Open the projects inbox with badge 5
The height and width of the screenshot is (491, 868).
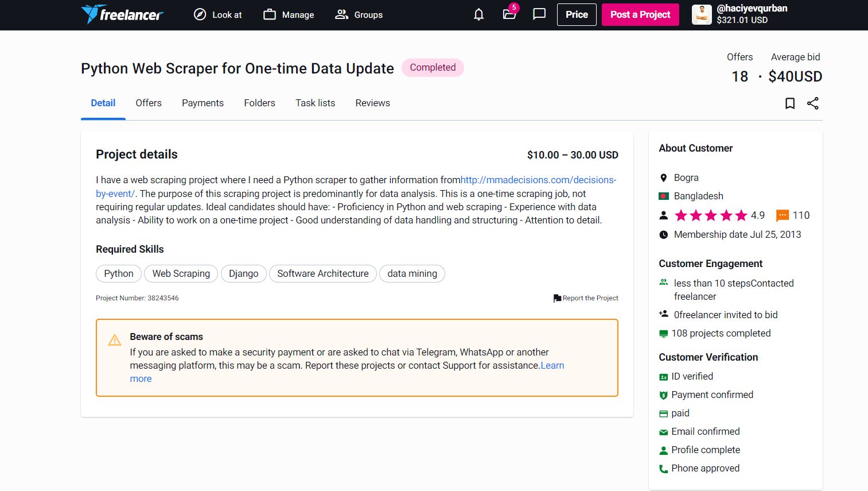coord(509,14)
